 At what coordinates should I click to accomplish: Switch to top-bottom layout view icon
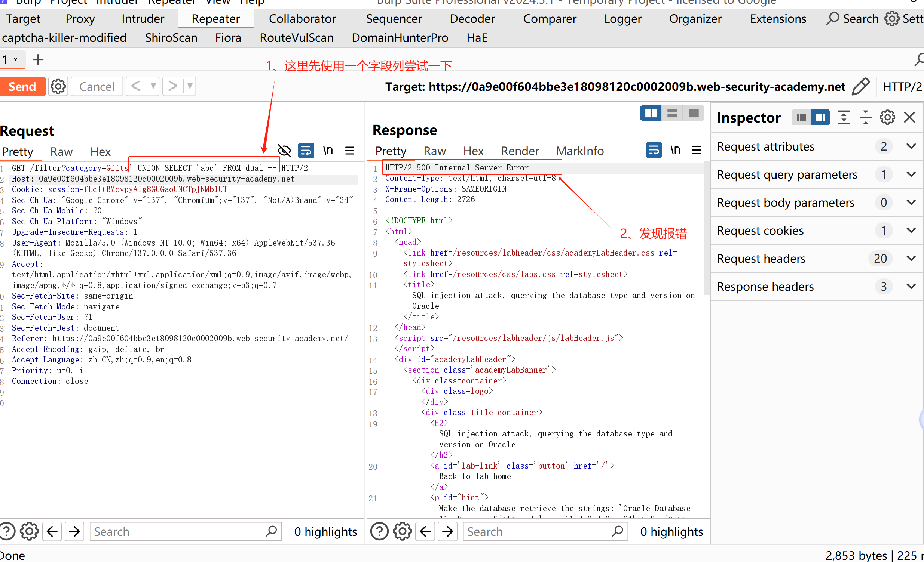tap(672, 113)
